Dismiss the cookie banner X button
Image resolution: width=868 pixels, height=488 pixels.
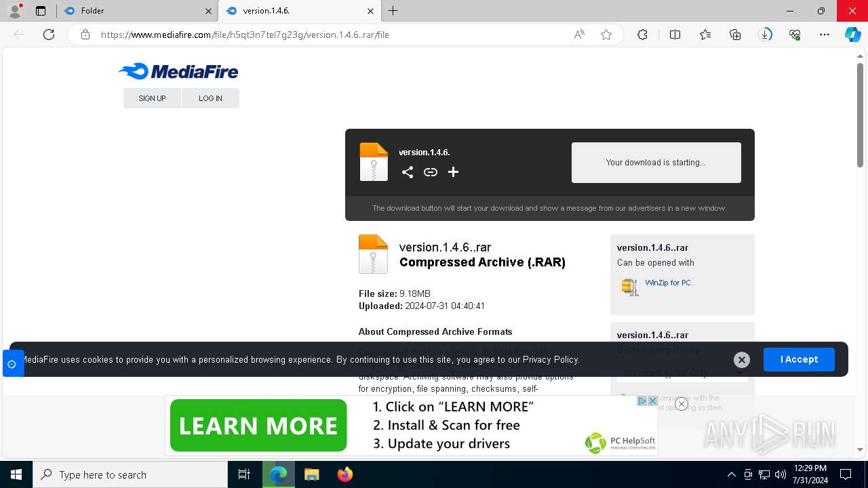coord(742,360)
